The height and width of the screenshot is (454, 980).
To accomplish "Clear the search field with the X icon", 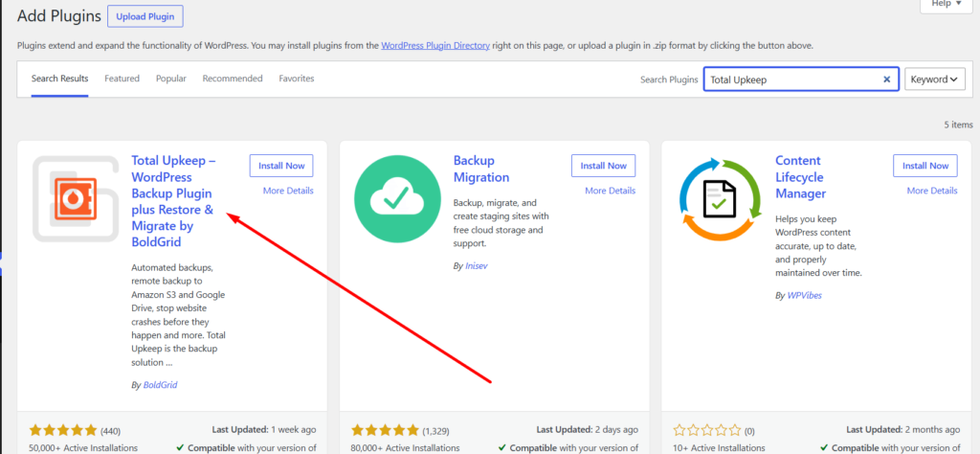I will [x=886, y=79].
